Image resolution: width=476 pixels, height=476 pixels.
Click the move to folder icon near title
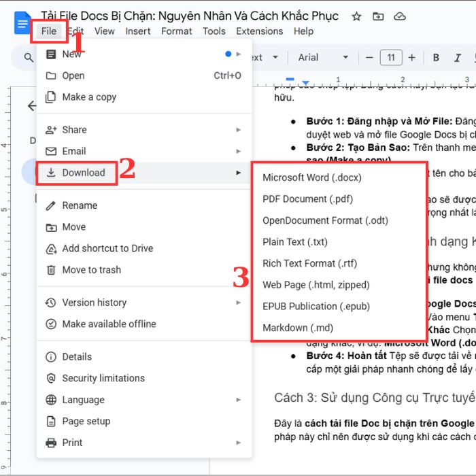point(378,16)
